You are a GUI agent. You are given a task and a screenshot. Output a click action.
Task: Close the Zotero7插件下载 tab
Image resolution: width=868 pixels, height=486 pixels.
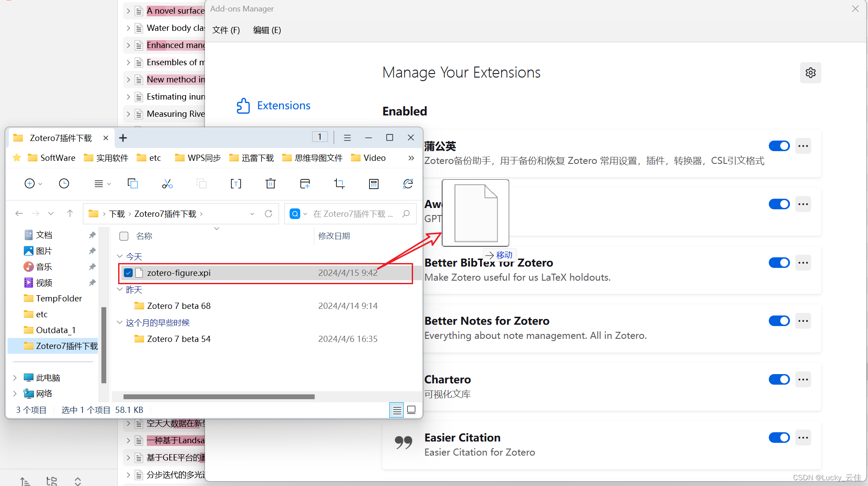tap(106, 138)
